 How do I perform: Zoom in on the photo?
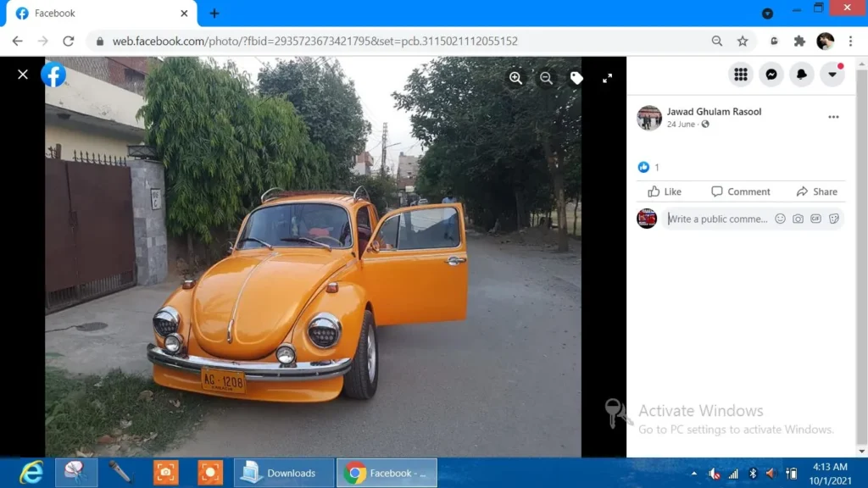pyautogui.click(x=515, y=78)
